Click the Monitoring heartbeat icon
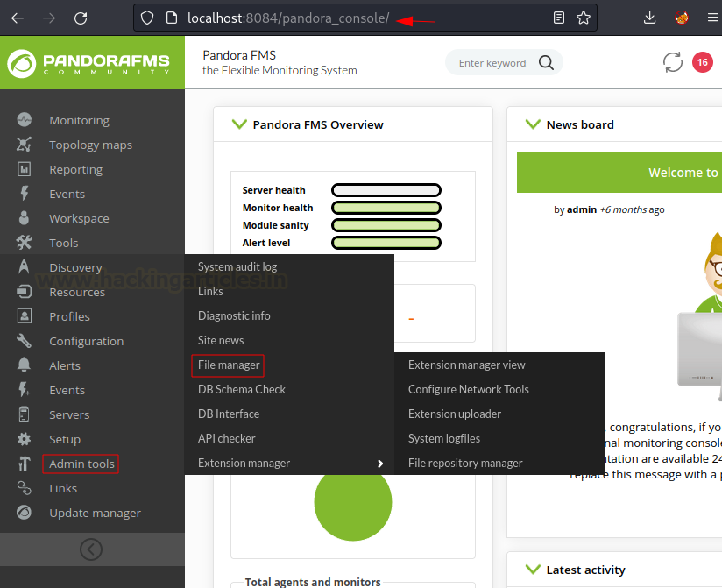 [24, 120]
